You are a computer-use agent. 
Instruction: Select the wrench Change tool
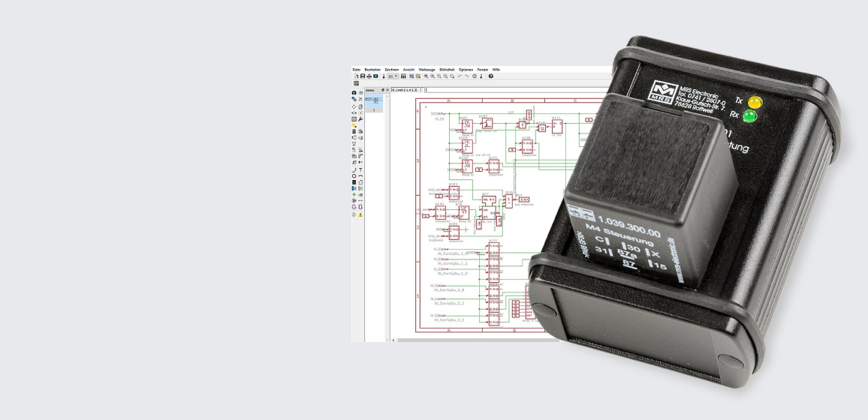pos(360,119)
